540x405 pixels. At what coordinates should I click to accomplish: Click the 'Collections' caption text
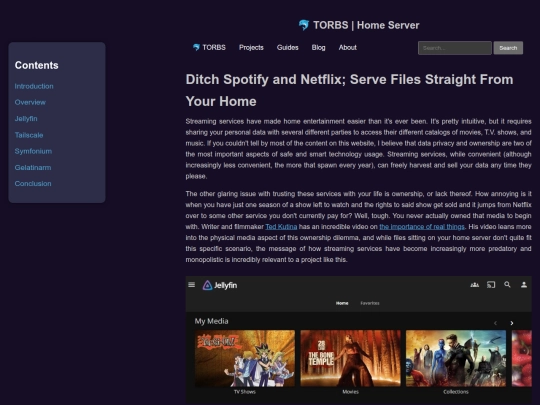pyautogui.click(x=456, y=392)
